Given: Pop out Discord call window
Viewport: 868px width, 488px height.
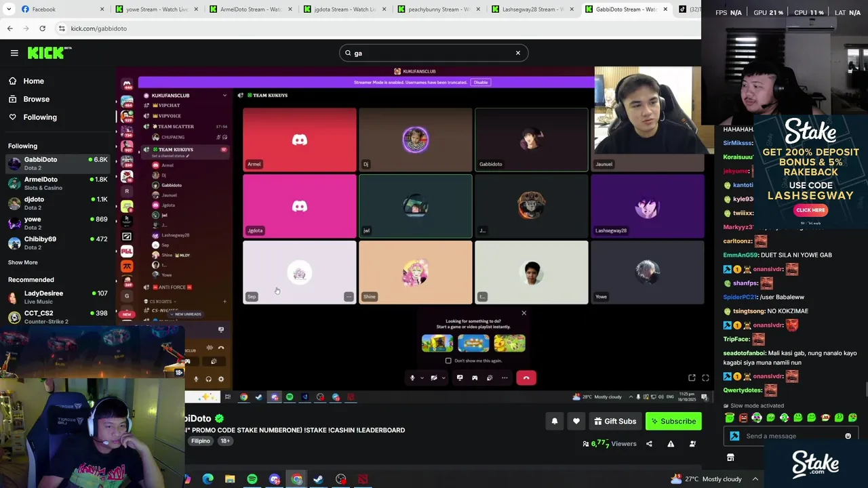Looking at the screenshot, I should tap(692, 378).
